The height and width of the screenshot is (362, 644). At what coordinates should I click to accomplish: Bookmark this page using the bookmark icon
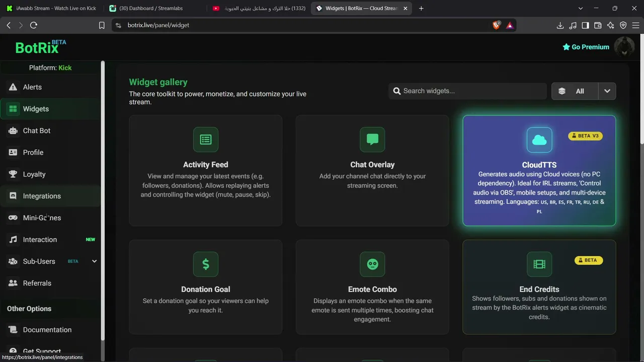point(102,25)
